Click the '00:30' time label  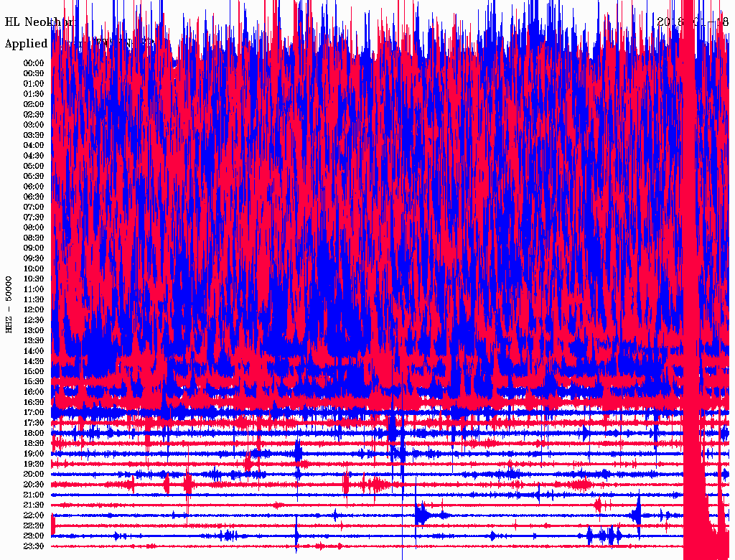34,74
